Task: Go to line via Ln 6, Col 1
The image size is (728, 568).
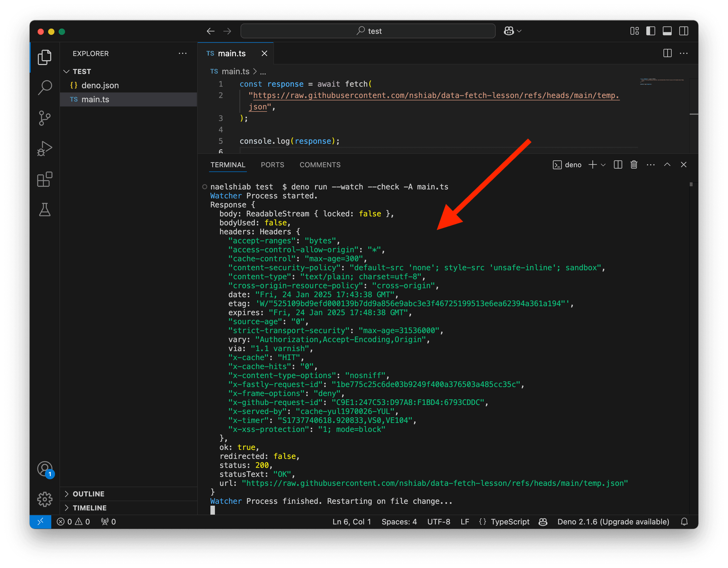Action: point(351,522)
